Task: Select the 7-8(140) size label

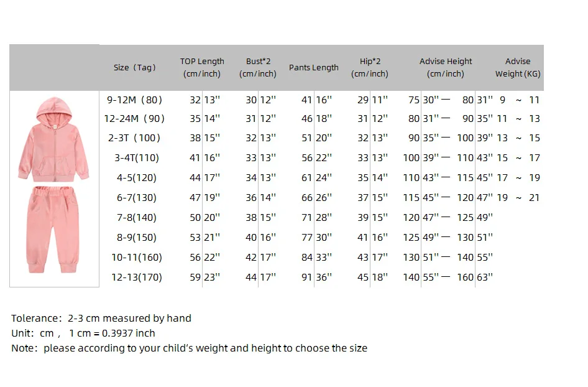Action: click(135, 217)
